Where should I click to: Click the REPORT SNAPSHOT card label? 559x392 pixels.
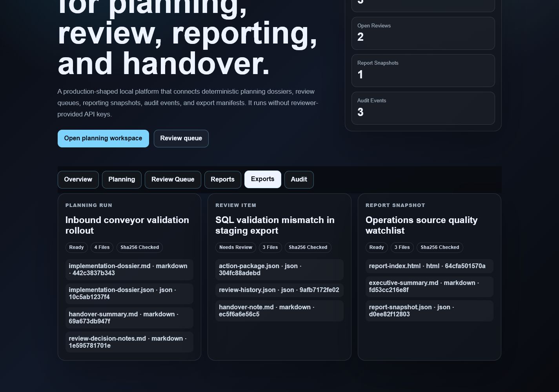pos(395,205)
